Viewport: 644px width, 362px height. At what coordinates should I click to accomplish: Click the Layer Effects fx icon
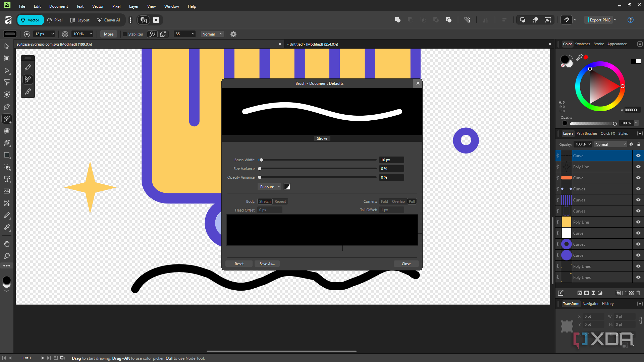click(580, 293)
